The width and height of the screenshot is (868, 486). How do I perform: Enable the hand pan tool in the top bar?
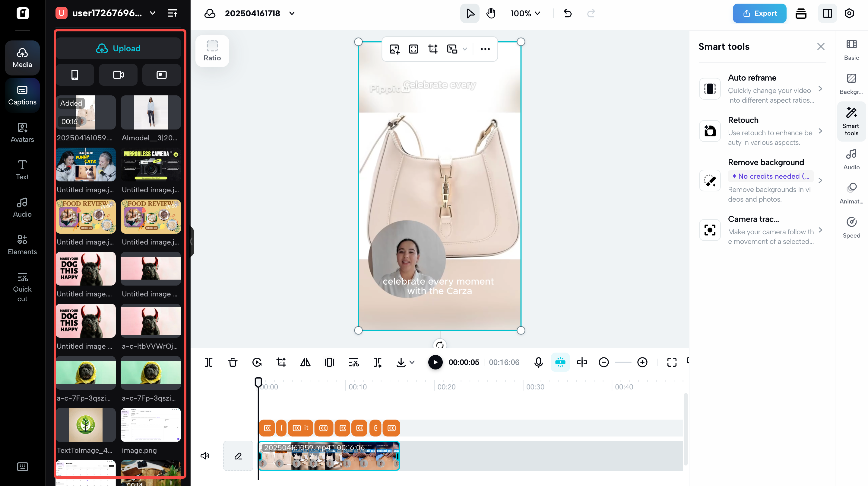click(491, 13)
